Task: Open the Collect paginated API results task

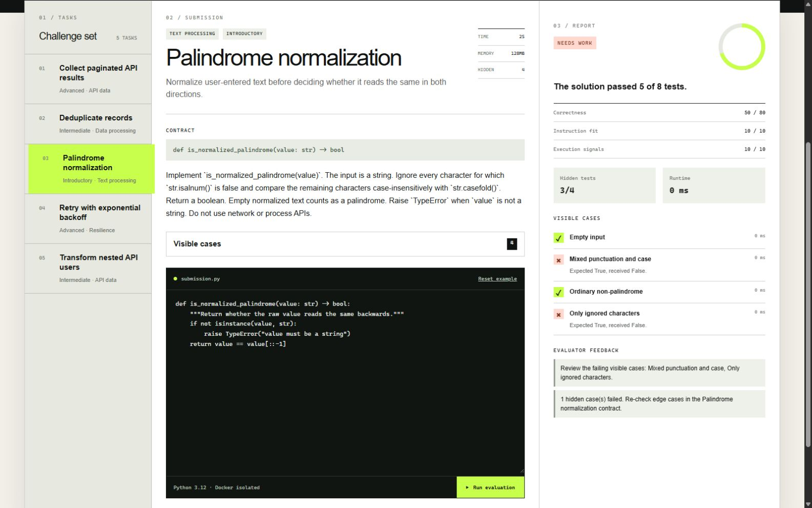Action: pyautogui.click(x=88, y=79)
